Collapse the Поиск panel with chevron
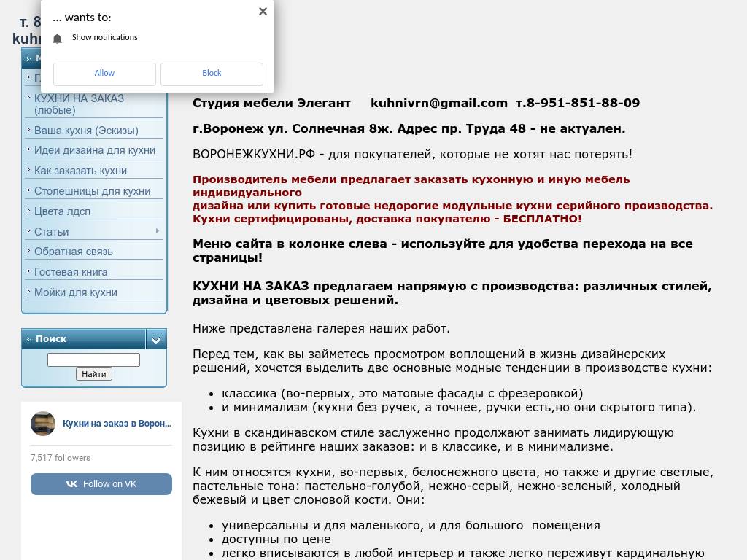 coord(156,339)
